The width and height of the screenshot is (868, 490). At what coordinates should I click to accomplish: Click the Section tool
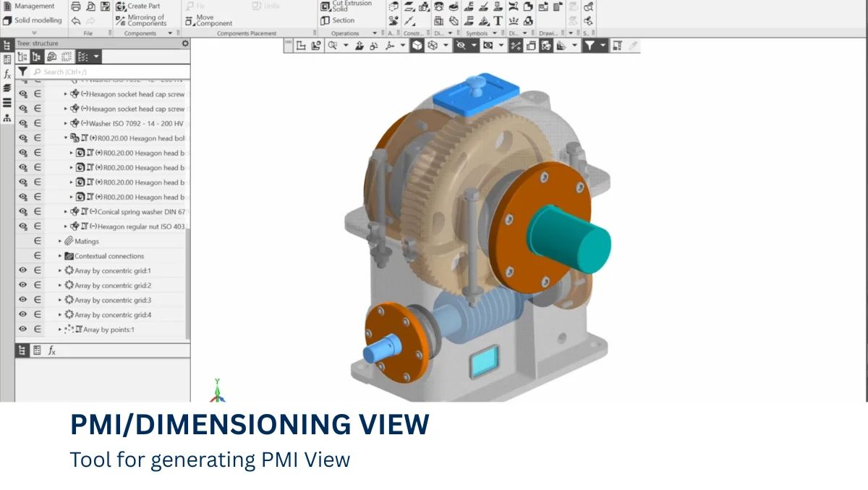[338, 20]
